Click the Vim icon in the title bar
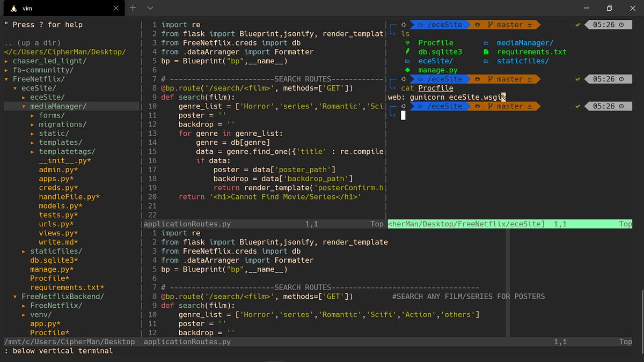This screenshot has width=644, height=362. pyautogui.click(x=13, y=8)
